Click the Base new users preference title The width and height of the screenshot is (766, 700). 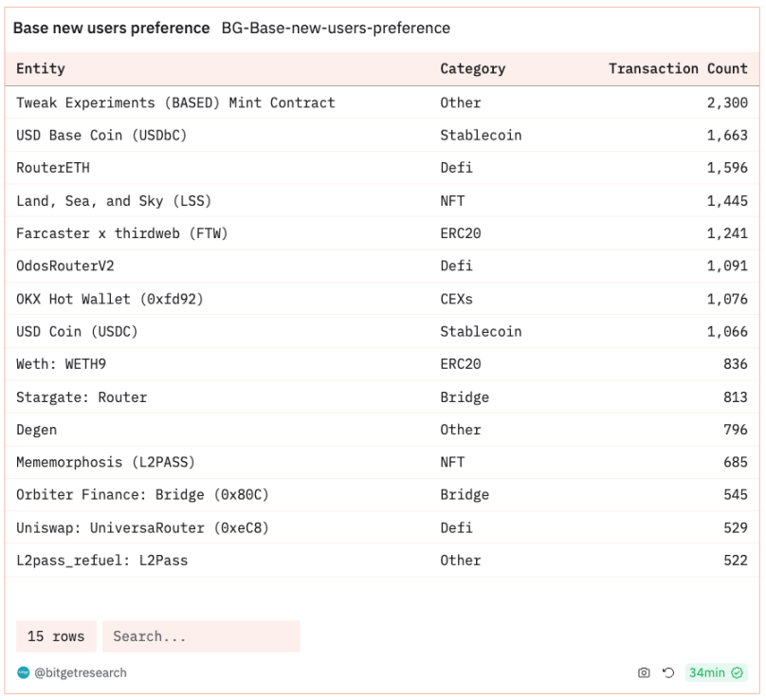111,28
